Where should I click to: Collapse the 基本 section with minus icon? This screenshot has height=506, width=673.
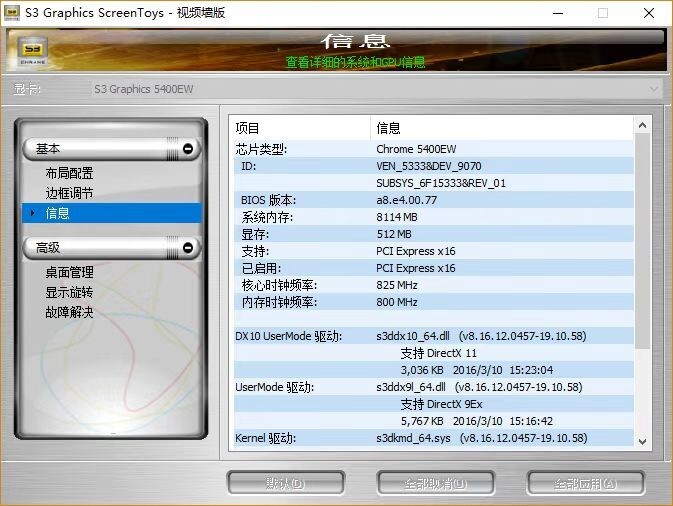(188, 148)
